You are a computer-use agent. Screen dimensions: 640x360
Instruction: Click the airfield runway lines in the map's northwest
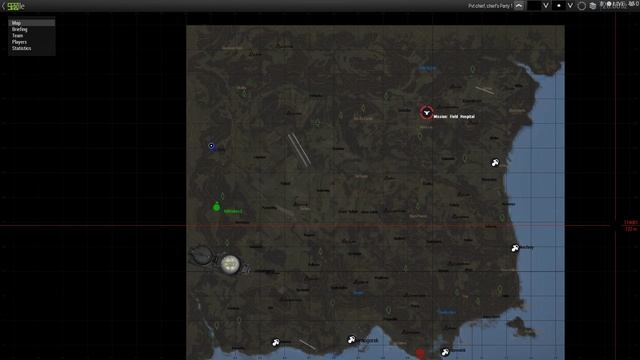[x=299, y=150]
